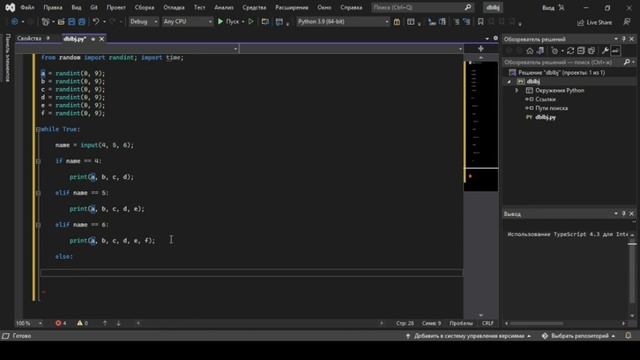640x360 pixels.
Task: Click Solution Explorer pending changes filter icon
Action: pos(554,51)
